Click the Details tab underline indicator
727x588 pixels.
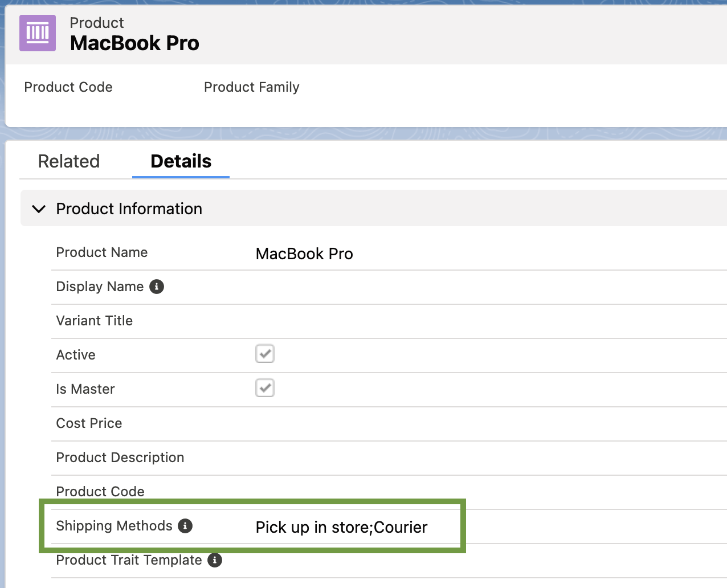(x=180, y=178)
